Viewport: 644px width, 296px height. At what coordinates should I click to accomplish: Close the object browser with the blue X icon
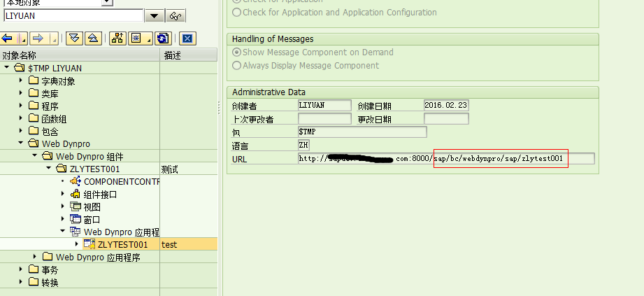click(x=187, y=38)
